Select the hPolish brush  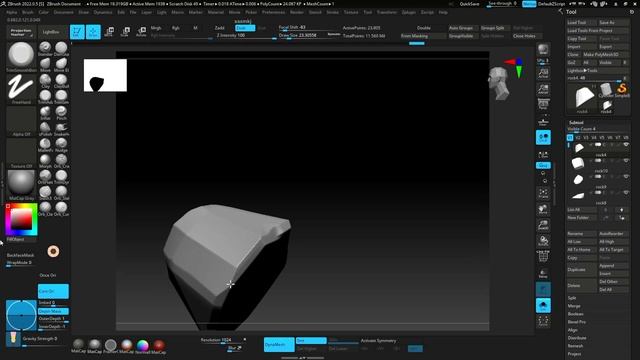[45, 128]
